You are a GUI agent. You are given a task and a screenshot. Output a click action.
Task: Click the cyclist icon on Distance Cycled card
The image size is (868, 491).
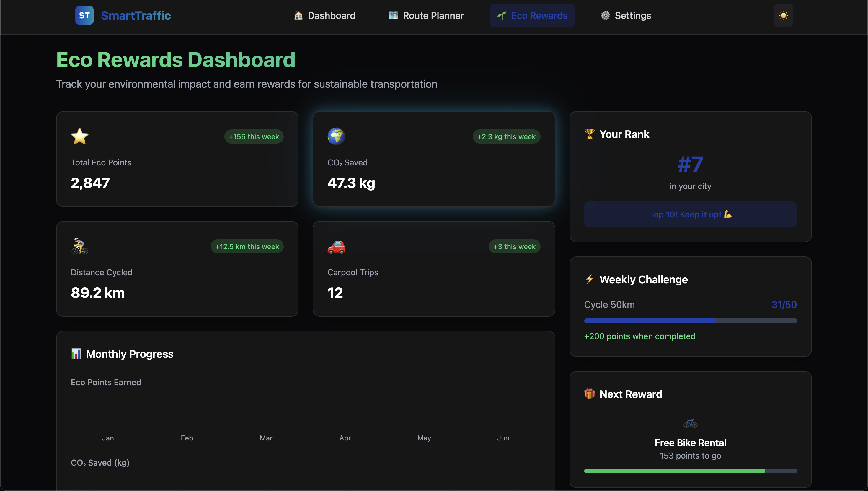point(79,246)
